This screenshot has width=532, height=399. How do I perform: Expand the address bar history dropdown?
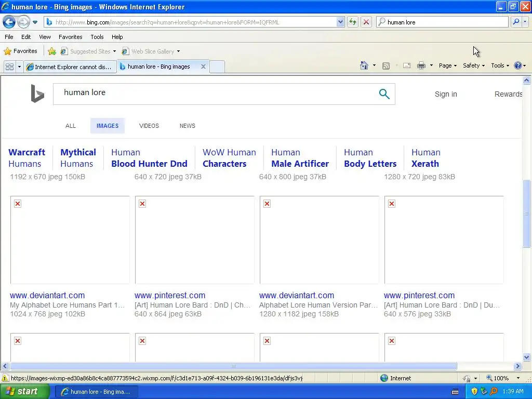[340, 22]
